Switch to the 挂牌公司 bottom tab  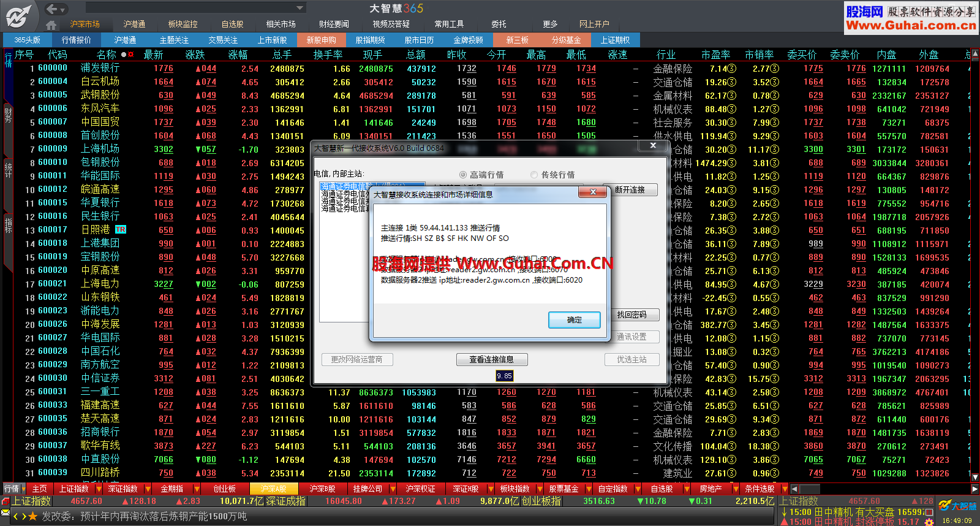[x=367, y=489]
